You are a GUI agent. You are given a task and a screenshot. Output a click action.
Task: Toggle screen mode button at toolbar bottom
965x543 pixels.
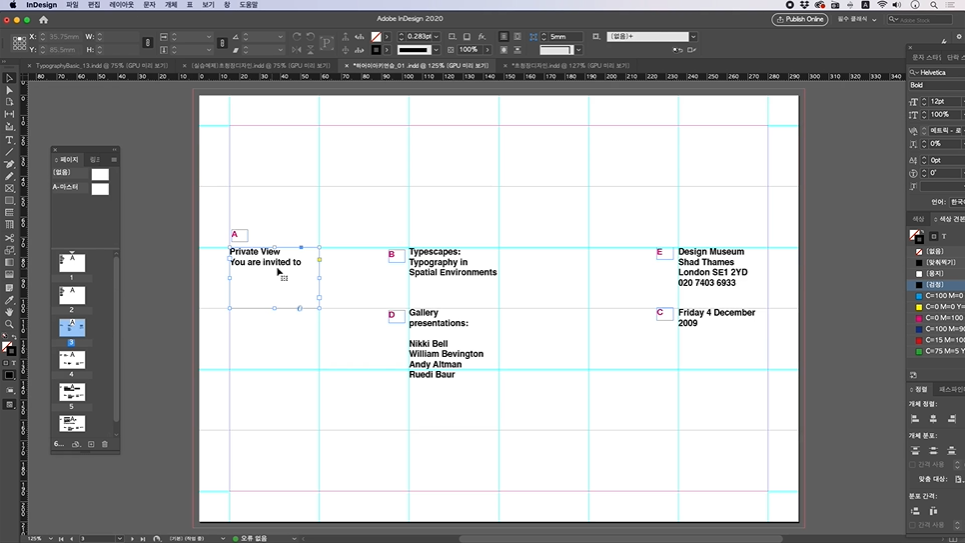click(x=9, y=404)
